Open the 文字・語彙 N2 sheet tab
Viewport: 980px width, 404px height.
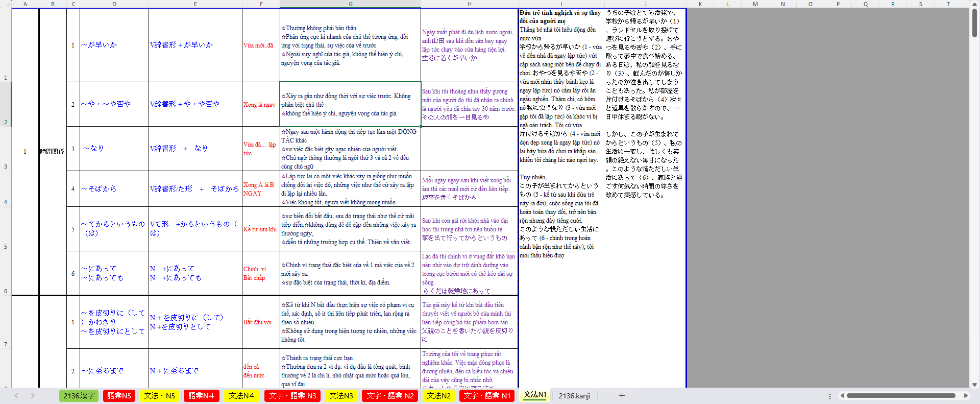[x=390, y=396]
